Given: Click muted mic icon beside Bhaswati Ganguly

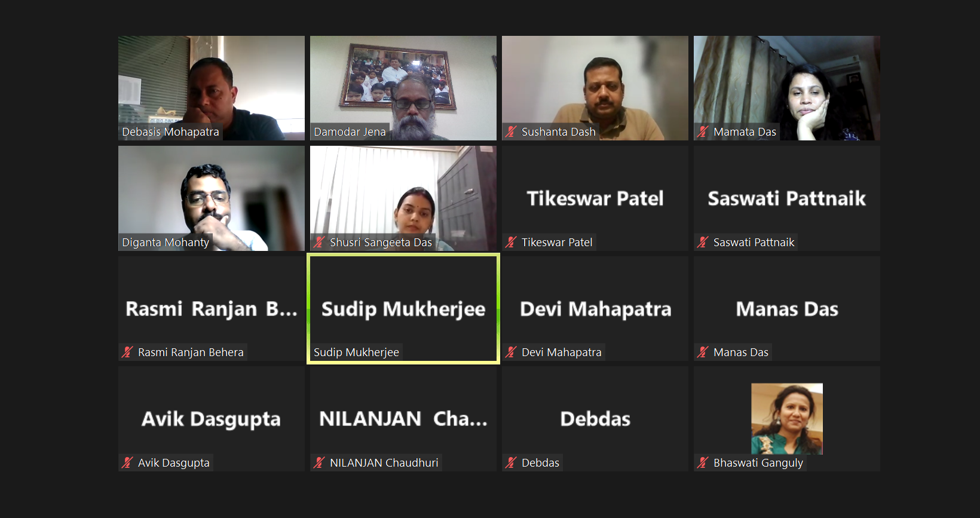Looking at the screenshot, I should [x=703, y=462].
